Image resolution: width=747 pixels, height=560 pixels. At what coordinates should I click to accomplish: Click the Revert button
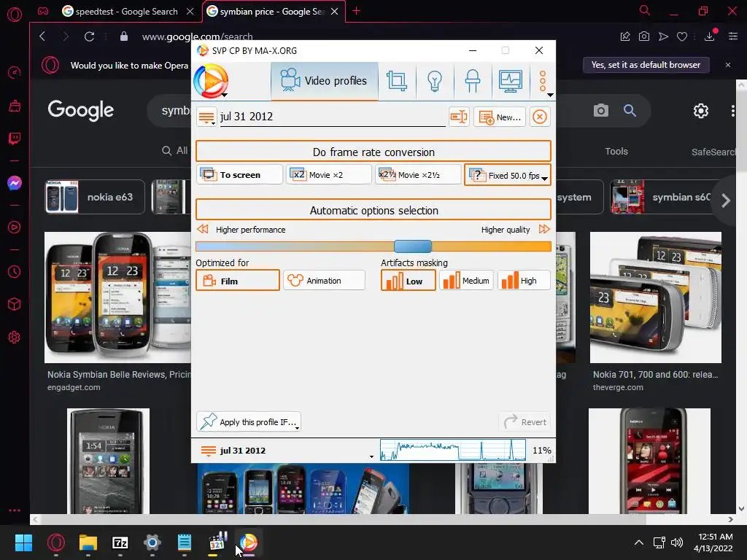pyautogui.click(x=525, y=421)
